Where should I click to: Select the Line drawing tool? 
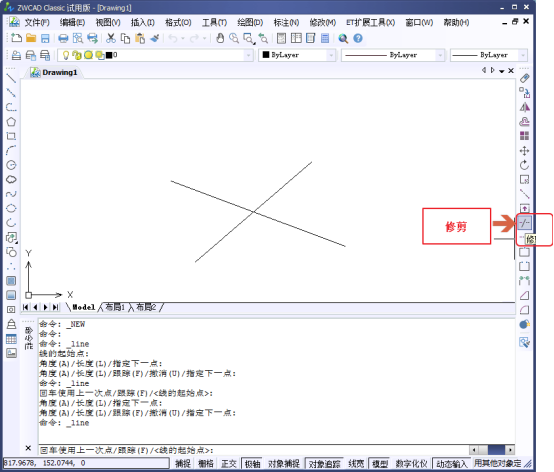click(x=11, y=78)
